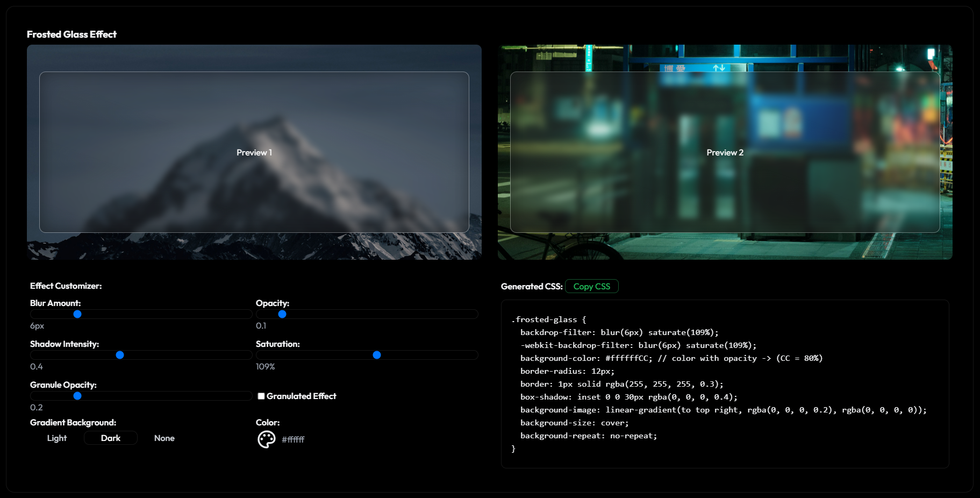Select the None gradient background option

(x=164, y=438)
